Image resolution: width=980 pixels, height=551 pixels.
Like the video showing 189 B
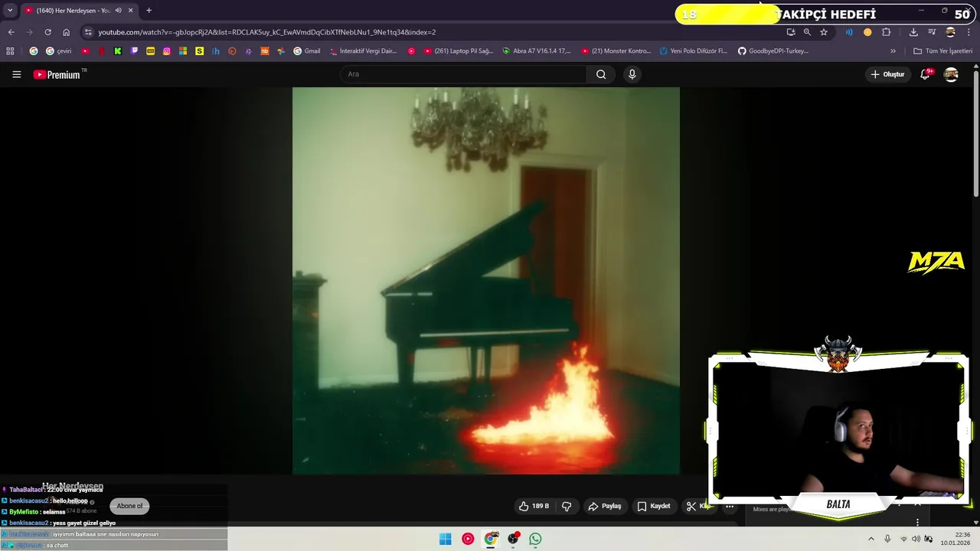(x=534, y=506)
